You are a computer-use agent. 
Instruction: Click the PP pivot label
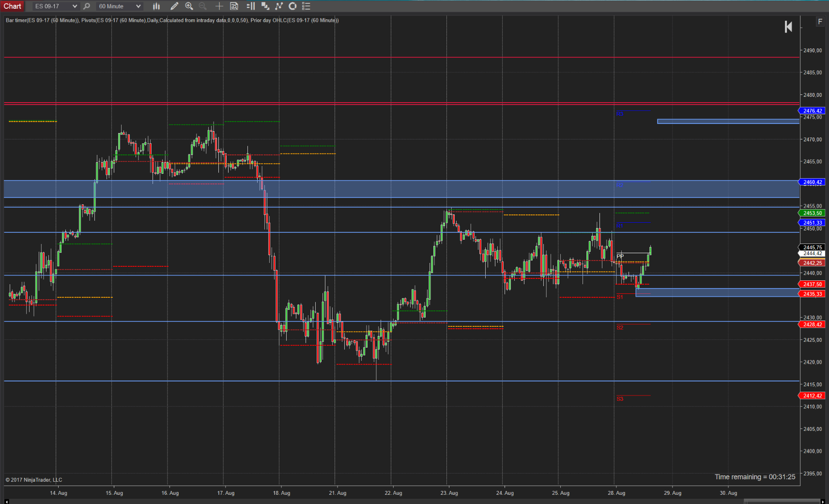point(620,256)
